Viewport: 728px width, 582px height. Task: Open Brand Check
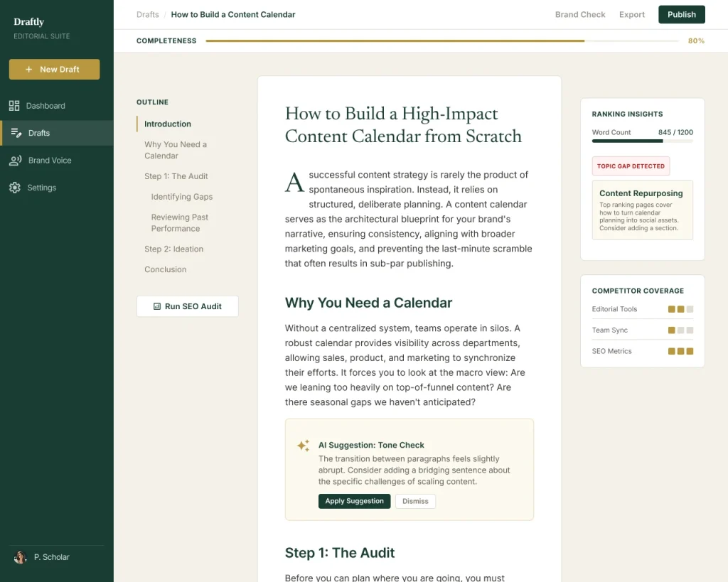point(580,14)
